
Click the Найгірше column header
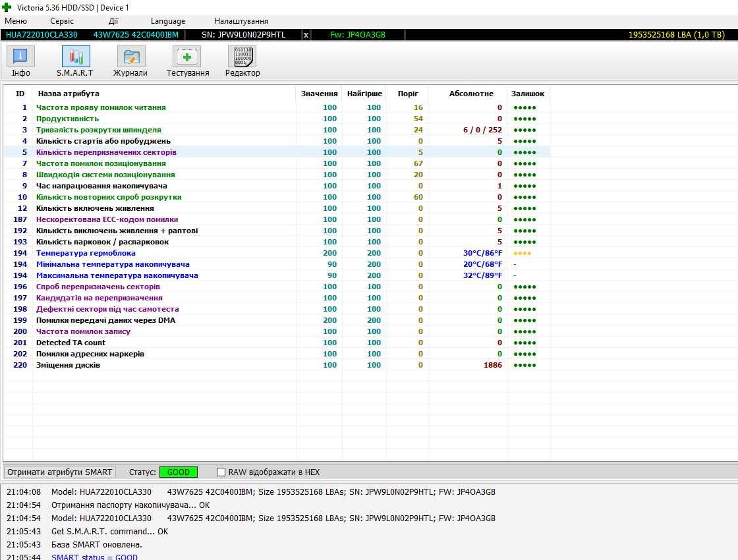[x=364, y=94]
